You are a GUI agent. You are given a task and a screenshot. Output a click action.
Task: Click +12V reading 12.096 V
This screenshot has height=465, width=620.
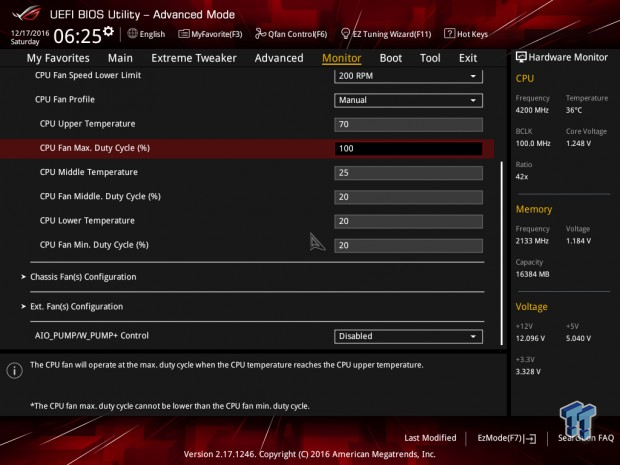[x=530, y=338]
